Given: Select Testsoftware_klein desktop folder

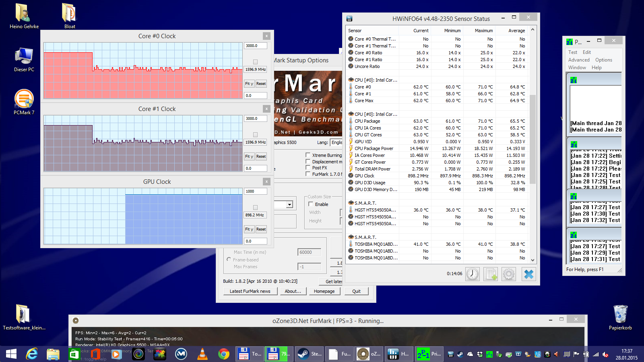Looking at the screenshot, I should tap(24, 317).
